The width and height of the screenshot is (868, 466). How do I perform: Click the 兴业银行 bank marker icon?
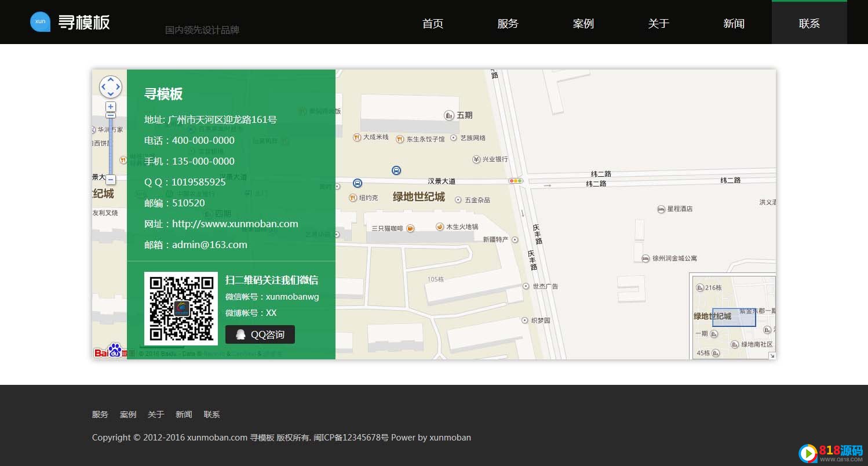click(476, 159)
